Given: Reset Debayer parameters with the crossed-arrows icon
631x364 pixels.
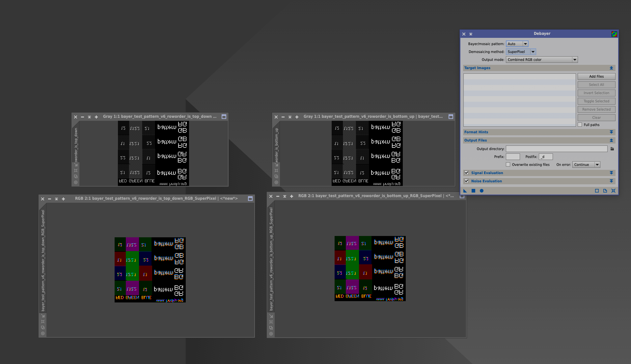Looking at the screenshot, I should tap(613, 191).
